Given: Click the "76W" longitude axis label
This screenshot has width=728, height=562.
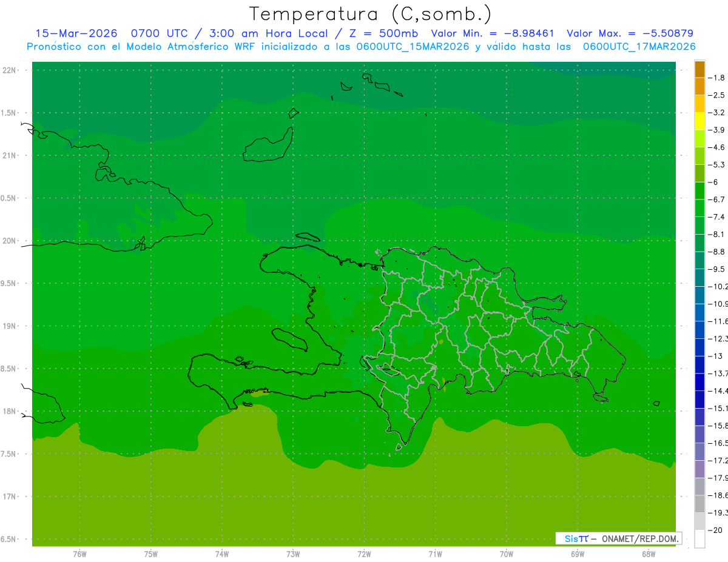Looking at the screenshot, I should tap(79, 554).
